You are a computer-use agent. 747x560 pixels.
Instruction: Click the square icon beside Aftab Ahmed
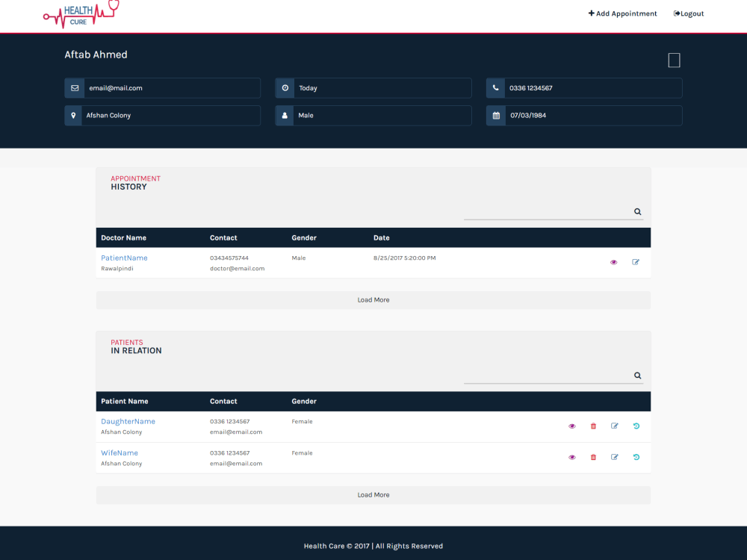pyautogui.click(x=674, y=60)
